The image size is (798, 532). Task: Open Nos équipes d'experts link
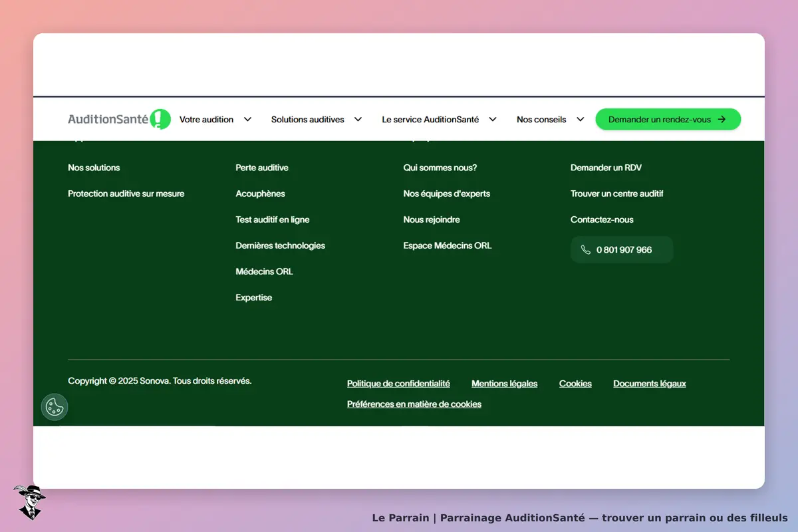point(446,194)
